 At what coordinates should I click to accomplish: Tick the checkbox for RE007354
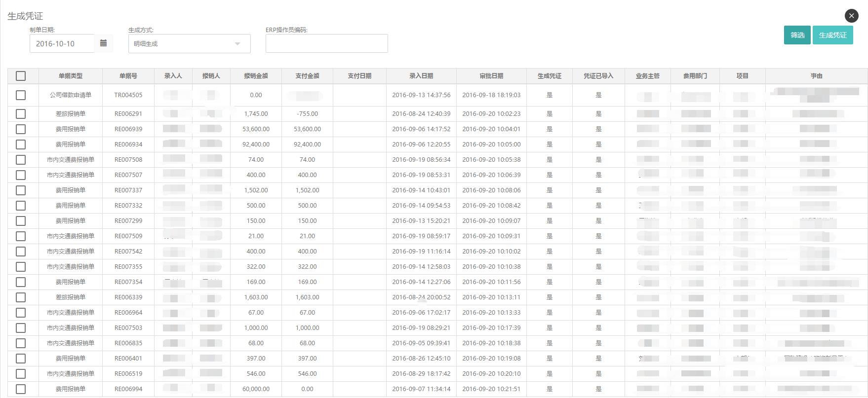(21, 282)
